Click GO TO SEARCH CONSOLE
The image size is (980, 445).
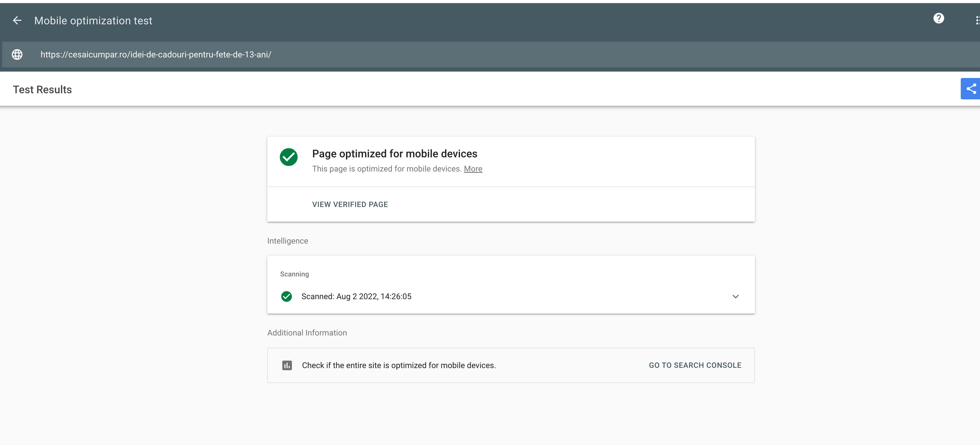point(695,365)
